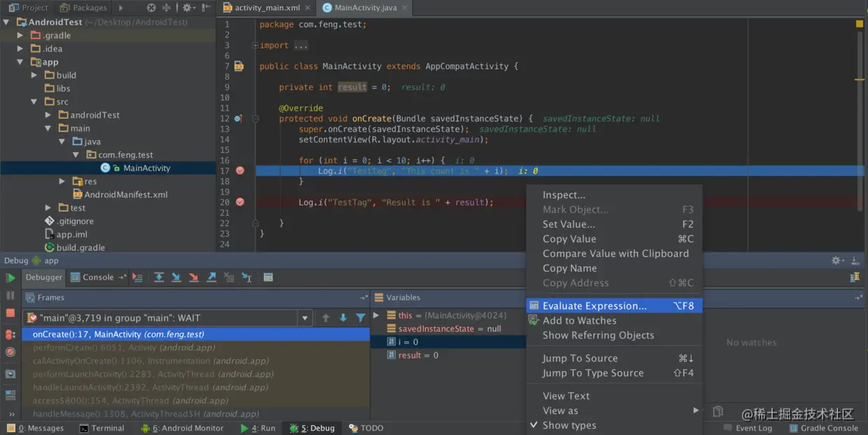Viewport: 868px width, 435px height.
Task: Show the execution point
Action: tap(138, 278)
